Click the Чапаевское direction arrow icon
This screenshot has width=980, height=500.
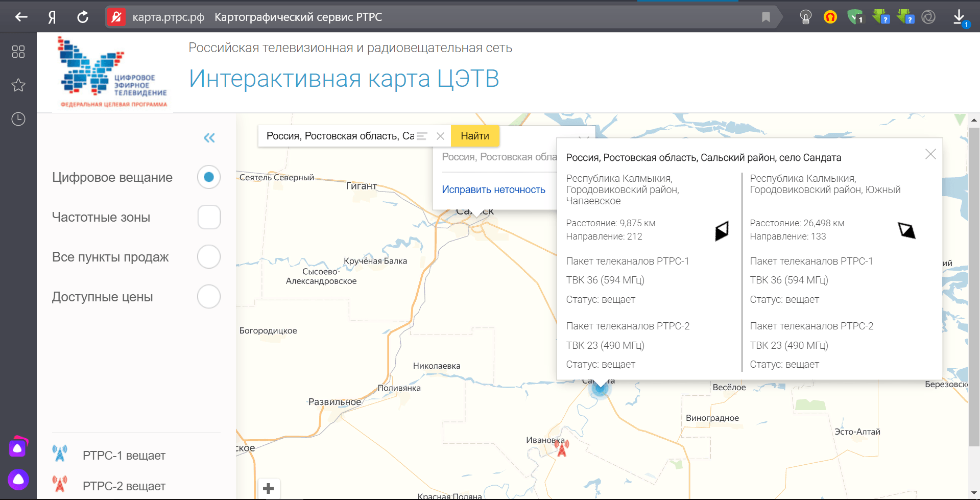pyautogui.click(x=722, y=231)
